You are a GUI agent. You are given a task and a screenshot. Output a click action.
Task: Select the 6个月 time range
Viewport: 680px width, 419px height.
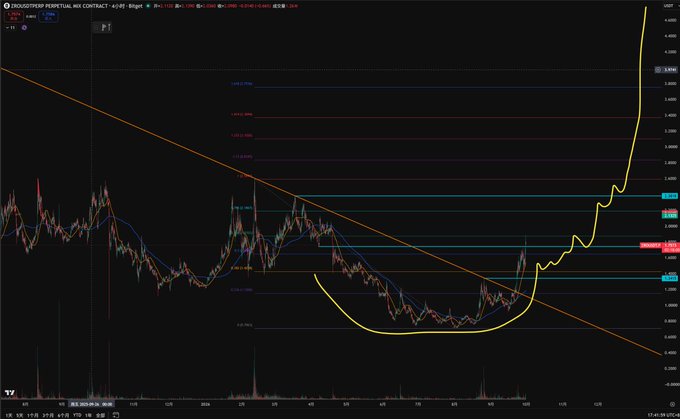63,415
